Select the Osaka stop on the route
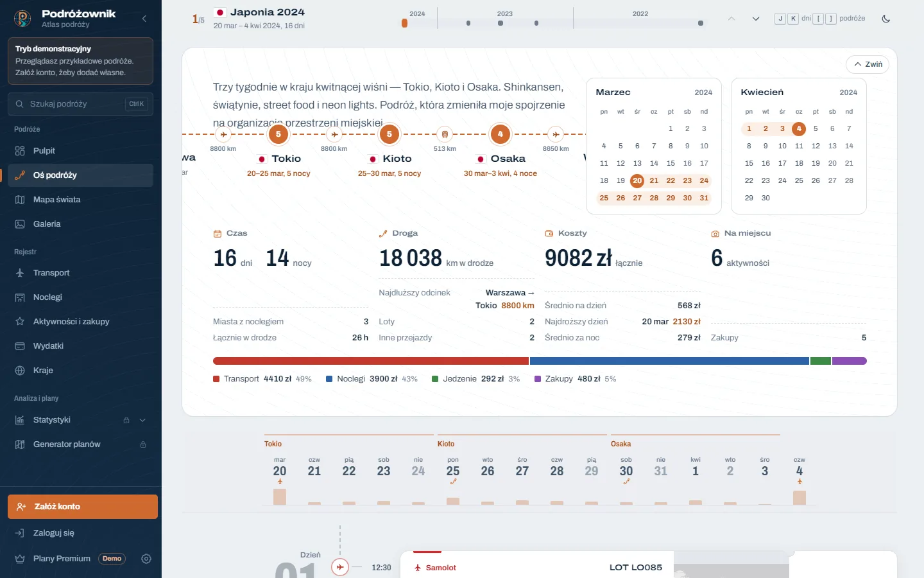Screen dimensions: 924x578 pyautogui.click(x=501, y=134)
